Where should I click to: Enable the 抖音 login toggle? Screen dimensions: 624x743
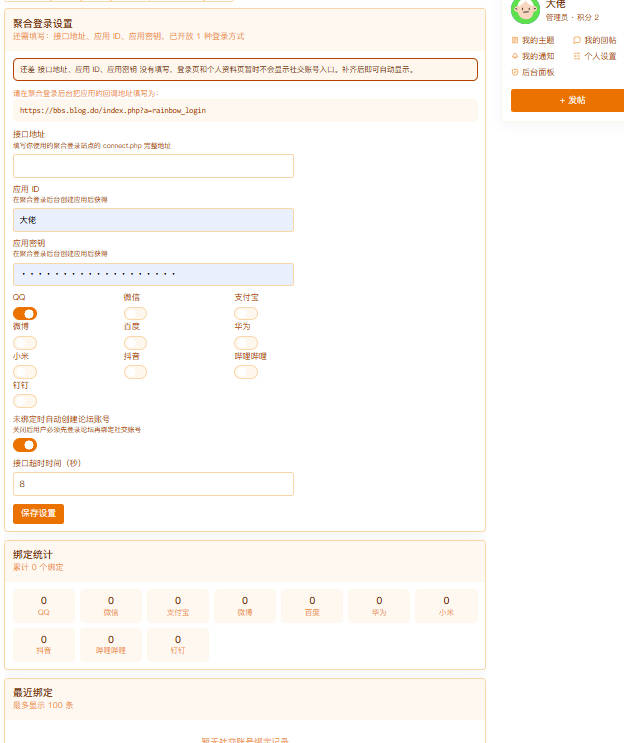point(136,372)
